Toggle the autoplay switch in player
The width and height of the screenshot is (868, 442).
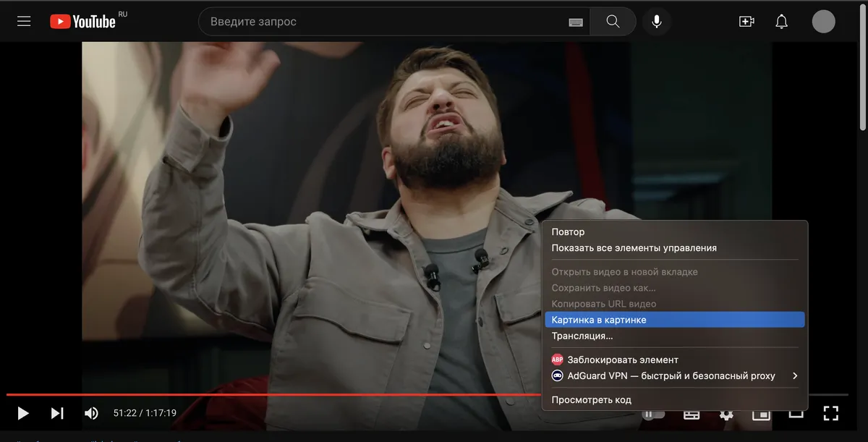(x=653, y=415)
